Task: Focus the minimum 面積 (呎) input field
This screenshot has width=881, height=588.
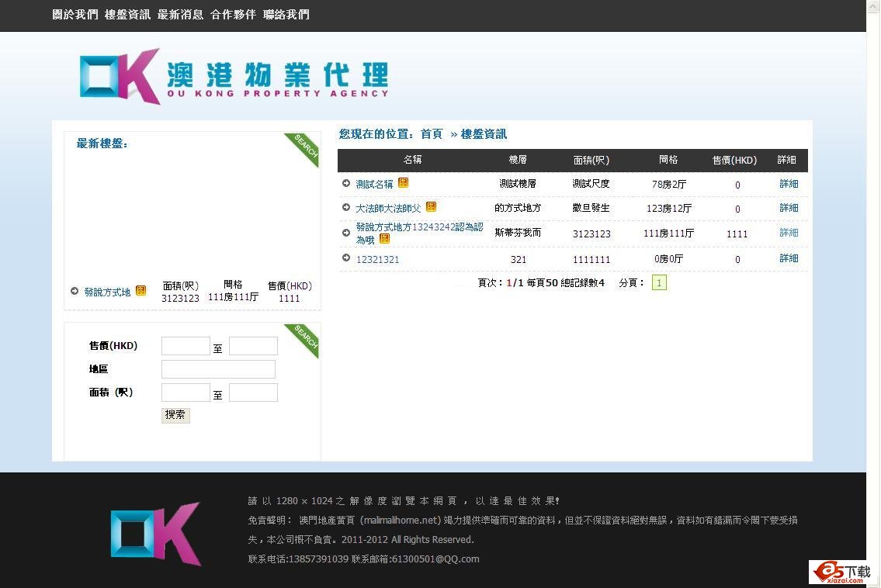Action: [x=186, y=393]
